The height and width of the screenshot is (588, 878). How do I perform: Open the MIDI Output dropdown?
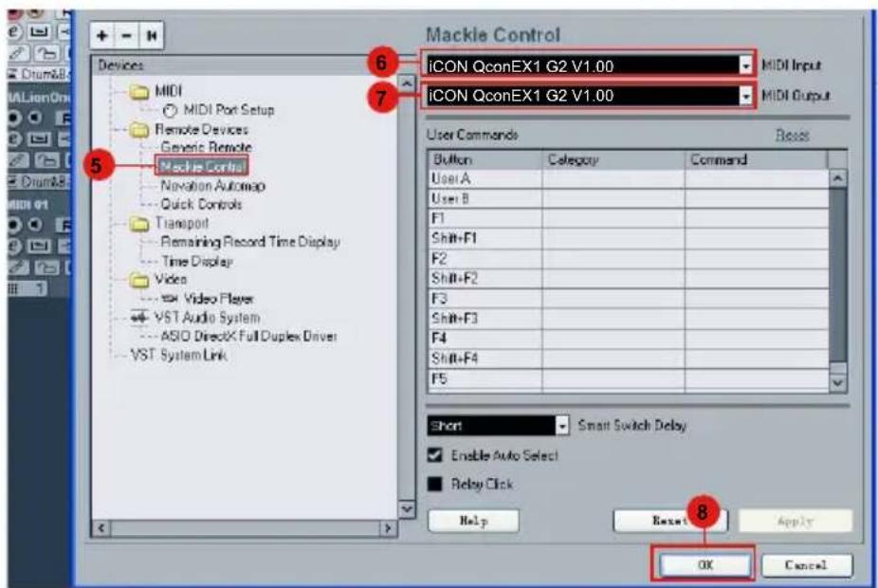tap(745, 96)
